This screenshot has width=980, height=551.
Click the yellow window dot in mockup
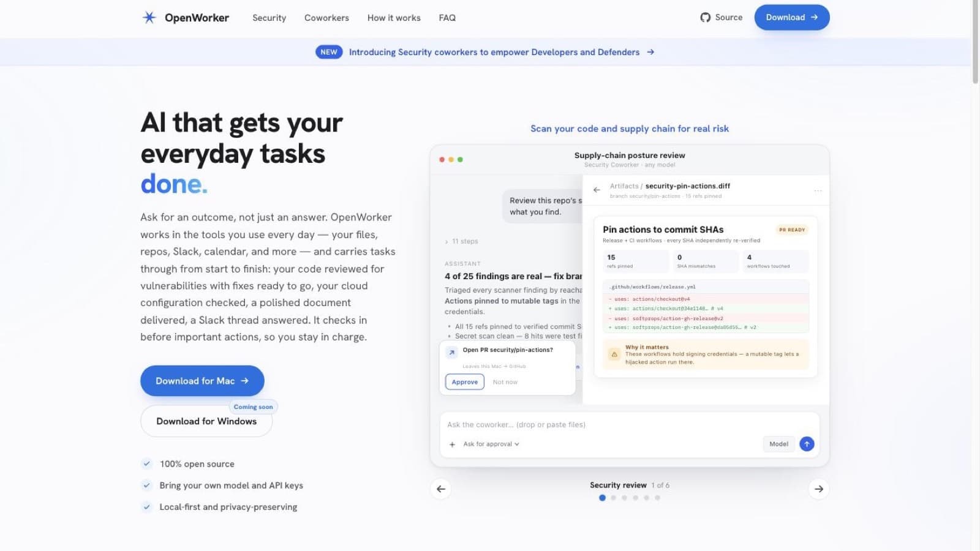coord(451,160)
